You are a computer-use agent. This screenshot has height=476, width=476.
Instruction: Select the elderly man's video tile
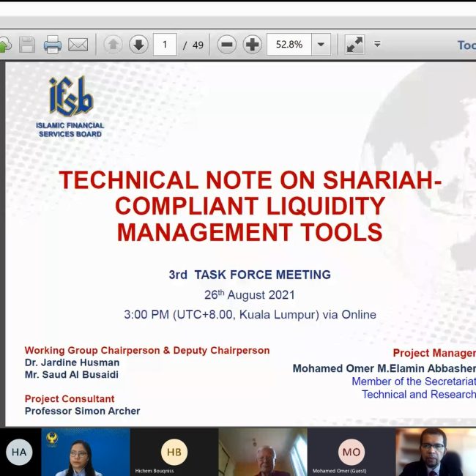point(263,452)
